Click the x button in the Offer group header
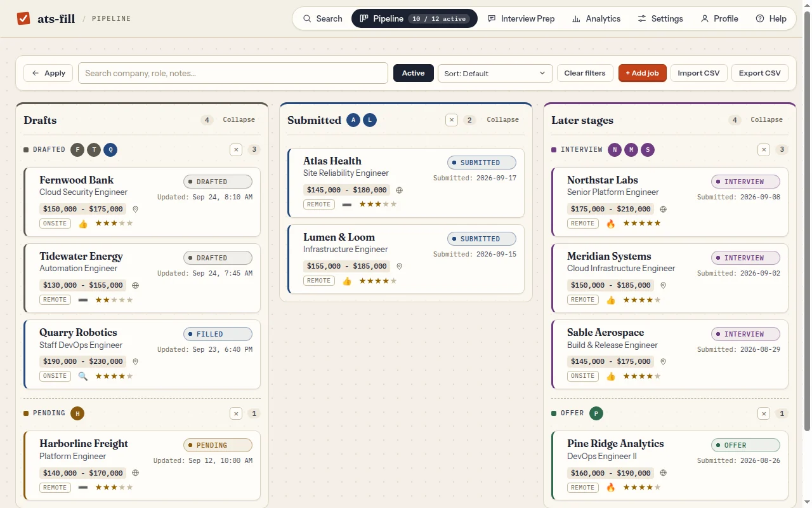The image size is (812, 508). tap(764, 413)
